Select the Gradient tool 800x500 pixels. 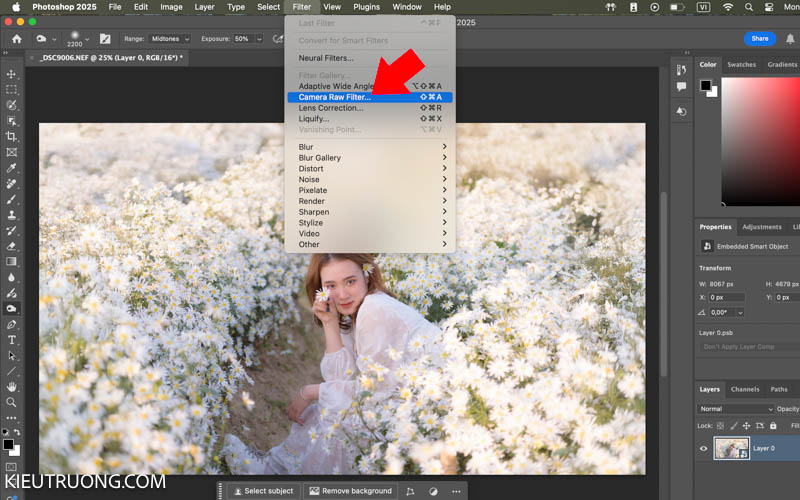[x=11, y=262]
